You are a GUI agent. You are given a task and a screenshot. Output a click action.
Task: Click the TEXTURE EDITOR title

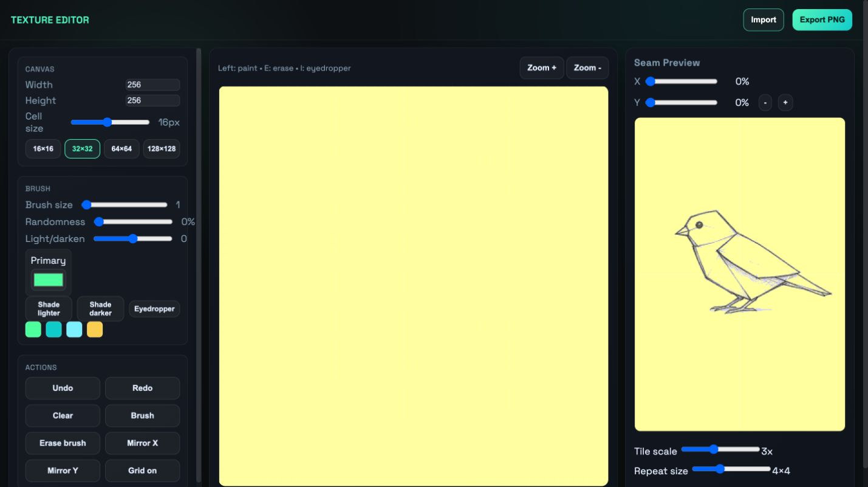click(50, 20)
